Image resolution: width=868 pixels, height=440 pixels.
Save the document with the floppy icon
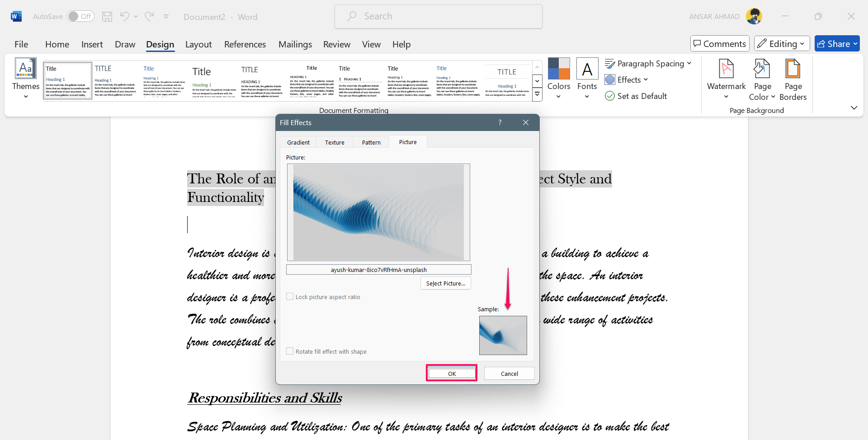107,17
